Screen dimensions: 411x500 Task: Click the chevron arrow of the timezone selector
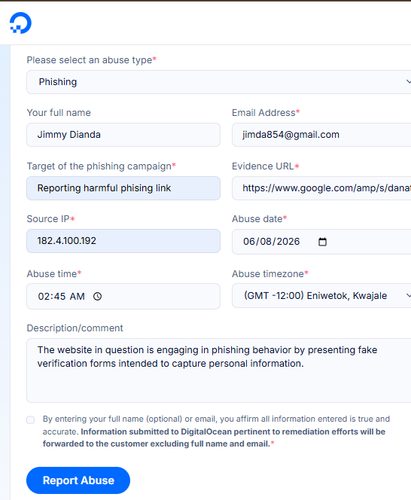[408, 296]
